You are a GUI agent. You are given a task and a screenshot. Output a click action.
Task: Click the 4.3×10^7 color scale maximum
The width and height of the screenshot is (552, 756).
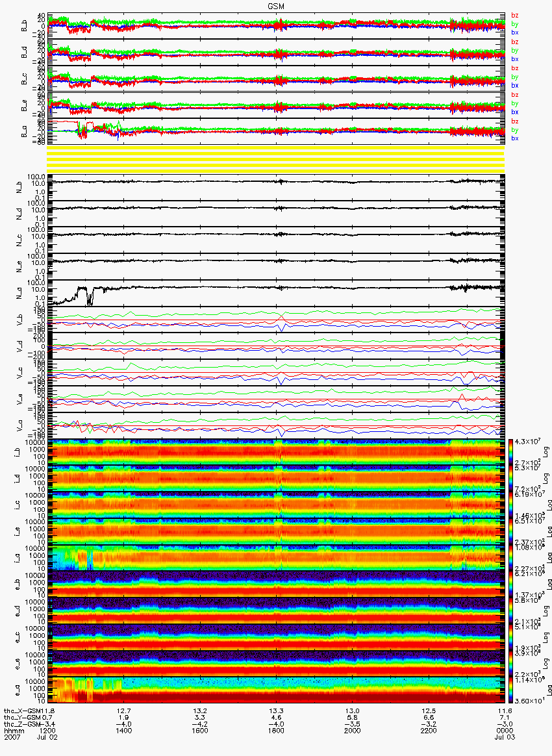click(x=528, y=442)
